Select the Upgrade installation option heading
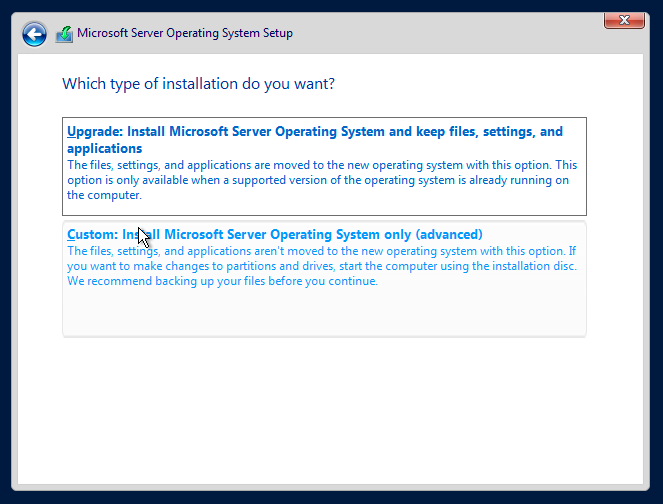Viewport: 663px width, 504px height. 315,140
